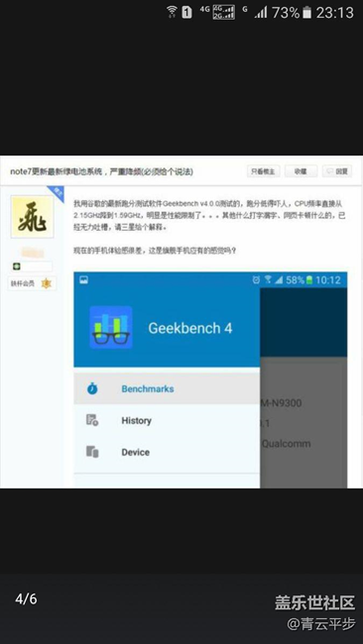Open the Benchmarks menu item
This screenshot has height=644, width=363.
167,388
